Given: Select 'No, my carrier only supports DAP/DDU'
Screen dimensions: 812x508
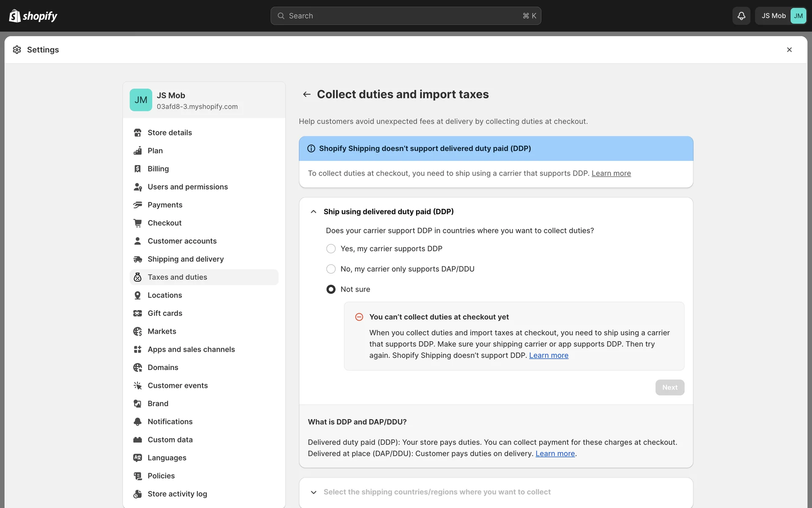Looking at the screenshot, I should point(331,269).
